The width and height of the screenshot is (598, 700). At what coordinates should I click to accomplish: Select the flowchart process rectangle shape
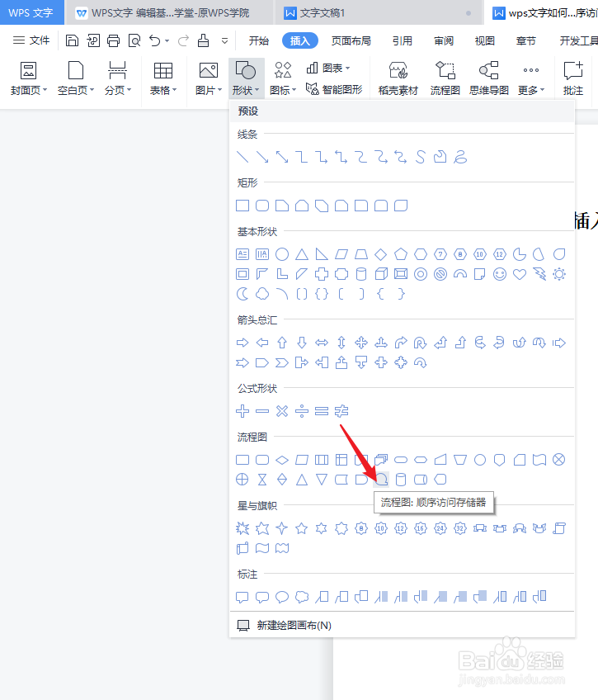242,460
